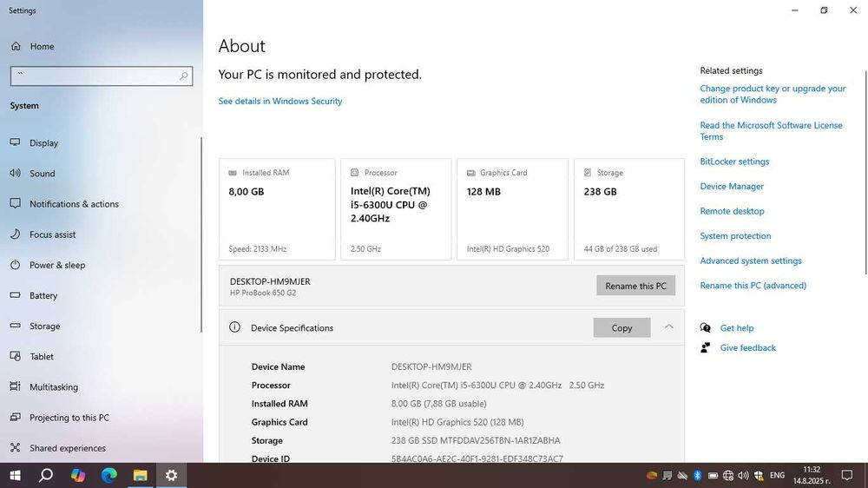Select the Tablet sidebar icon
The height and width of the screenshot is (488, 868).
[16, 356]
